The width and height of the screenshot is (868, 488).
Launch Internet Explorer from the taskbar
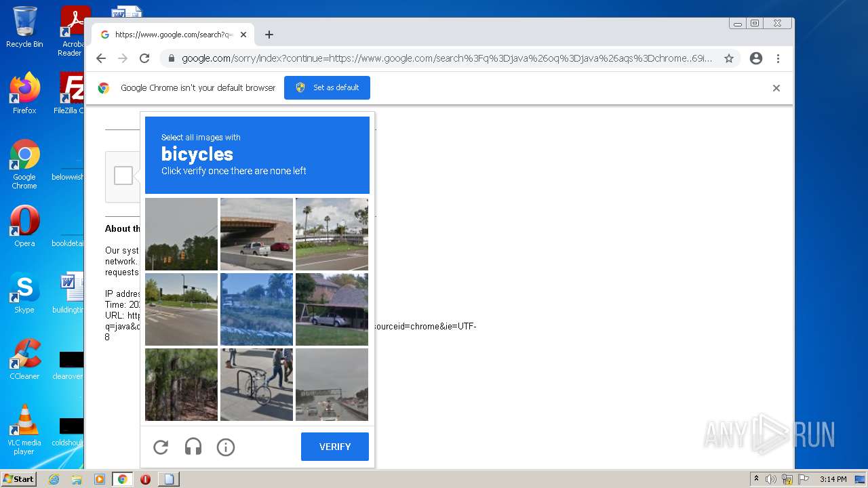click(54, 479)
